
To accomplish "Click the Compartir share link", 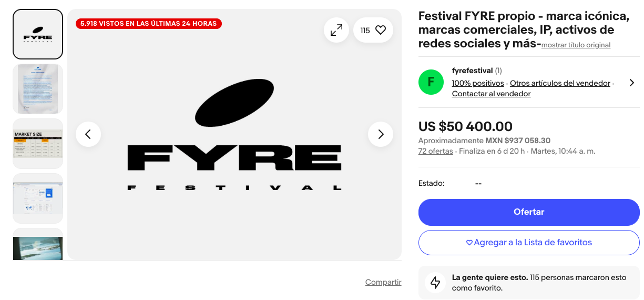I will coord(383,282).
